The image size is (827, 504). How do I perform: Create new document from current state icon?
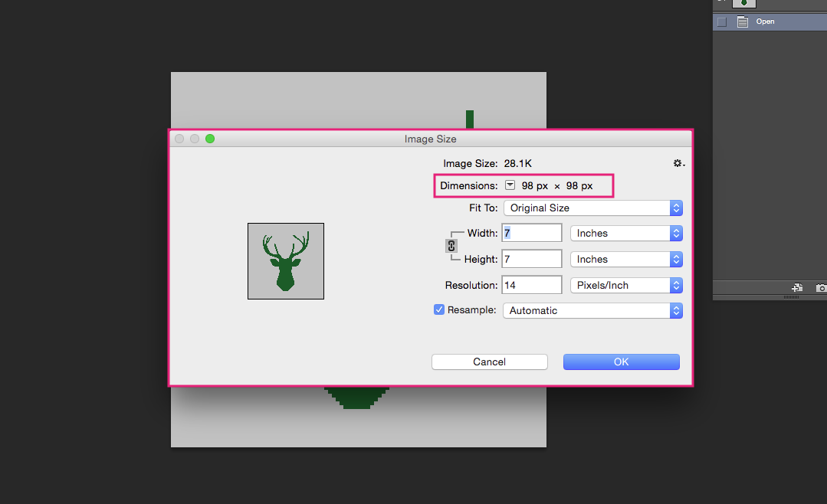pyautogui.click(x=797, y=288)
